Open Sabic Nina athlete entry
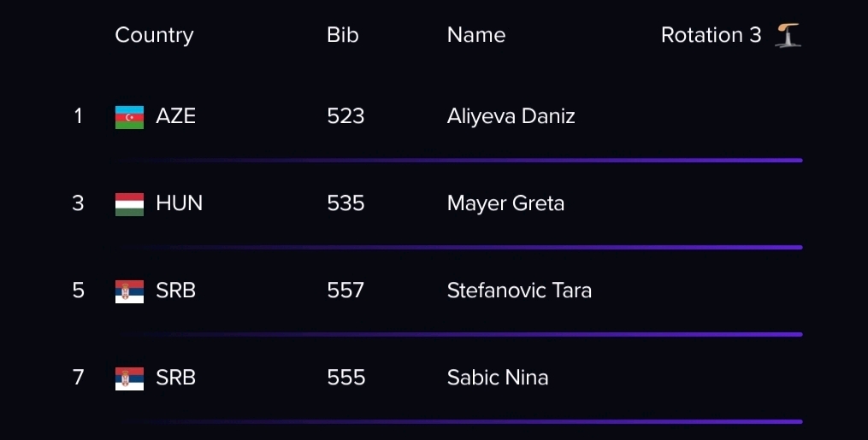 click(x=498, y=378)
